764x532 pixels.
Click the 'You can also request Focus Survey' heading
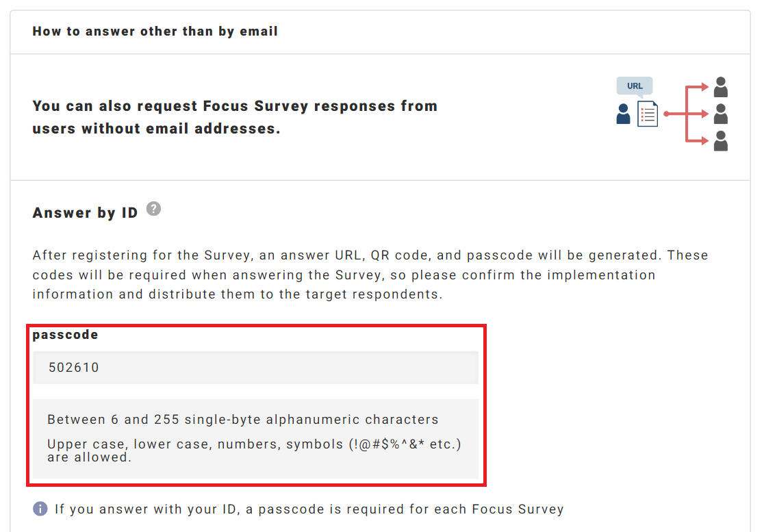pos(235,117)
